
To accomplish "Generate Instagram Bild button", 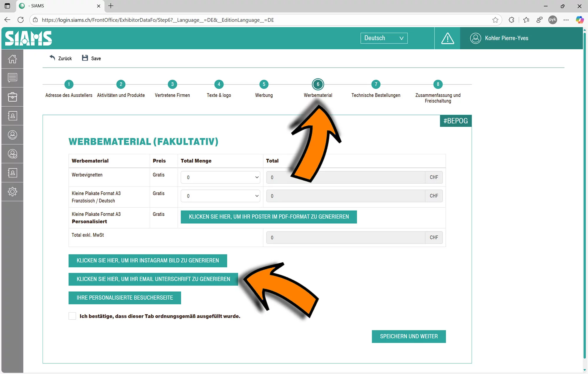I will tap(148, 261).
